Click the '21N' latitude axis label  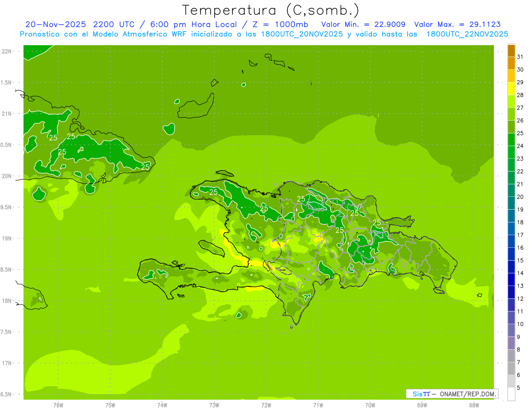coord(7,114)
